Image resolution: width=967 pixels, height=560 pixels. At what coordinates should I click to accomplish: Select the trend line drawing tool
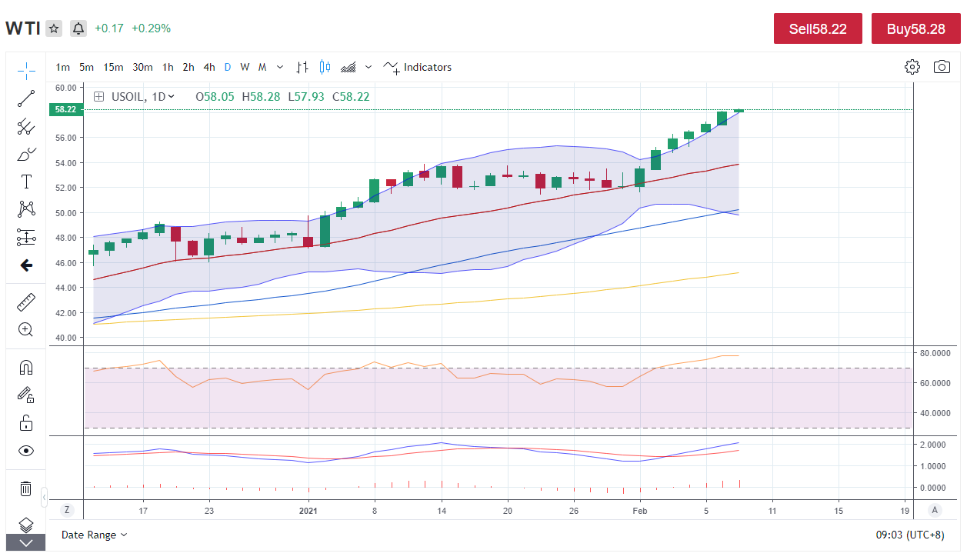pos(26,98)
